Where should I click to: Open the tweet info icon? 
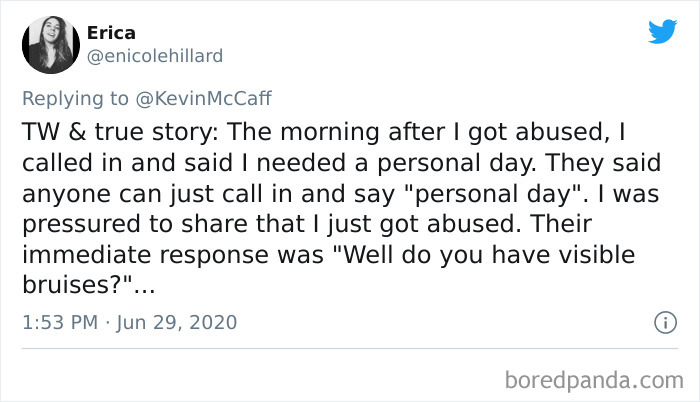[666, 322]
